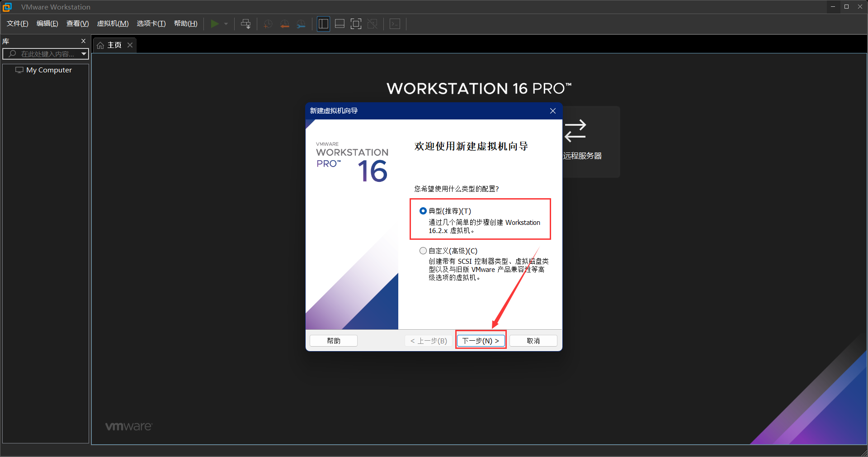Click the VMware Workstation app icon in title bar
Viewport: 868px width, 457px height.
pos(7,7)
